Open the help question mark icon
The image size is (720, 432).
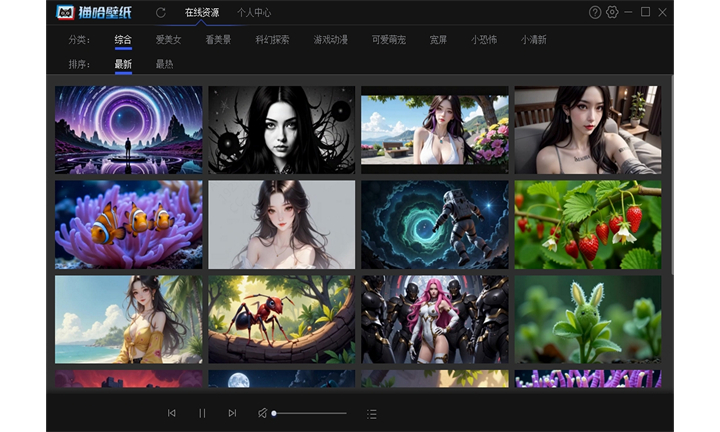[x=595, y=12]
